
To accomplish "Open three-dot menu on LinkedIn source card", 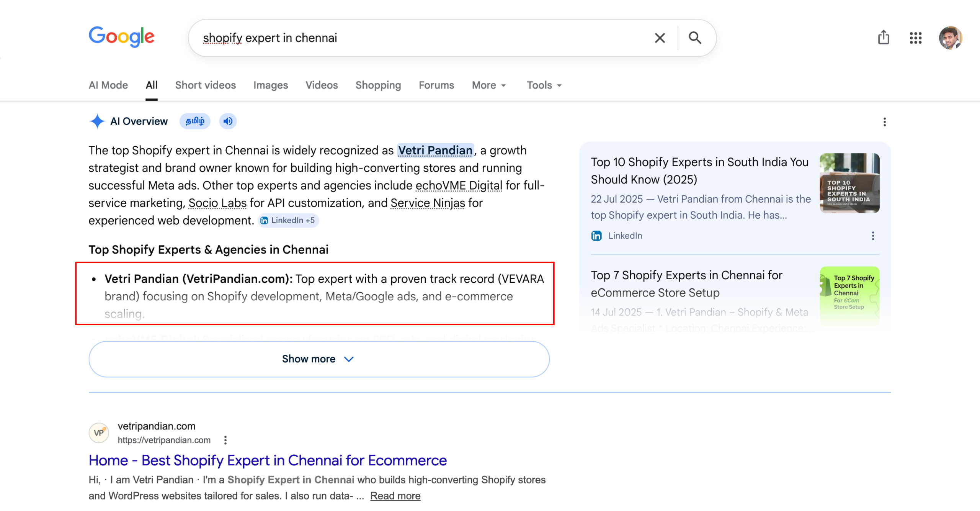I will 873,236.
